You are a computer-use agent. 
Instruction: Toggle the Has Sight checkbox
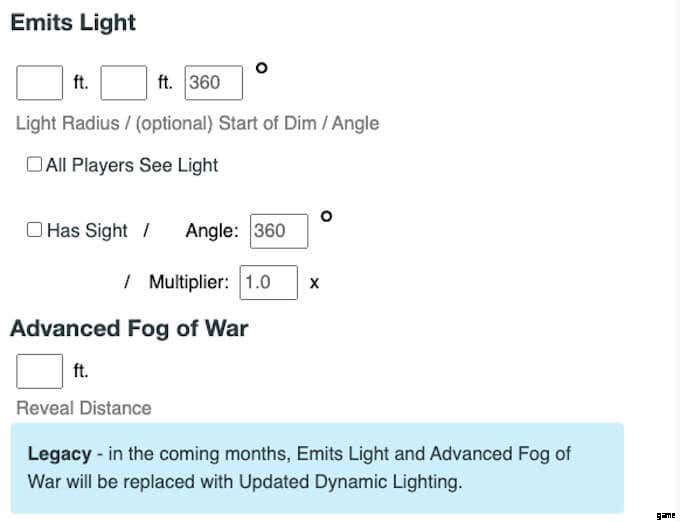(x=34, y=230)
